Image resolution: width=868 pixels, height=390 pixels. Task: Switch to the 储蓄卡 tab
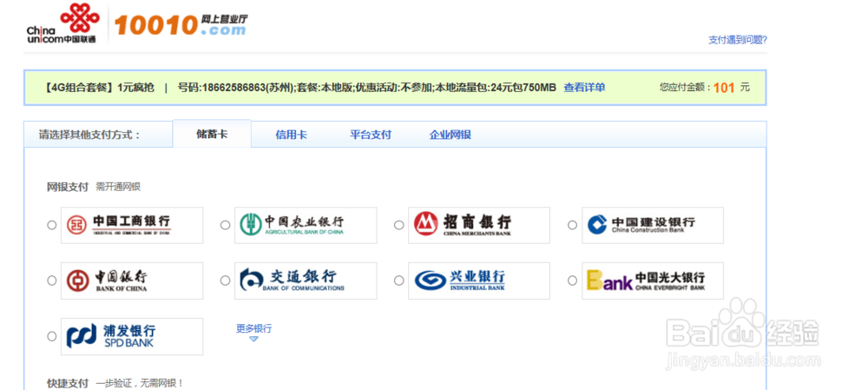tap(212, 134)
